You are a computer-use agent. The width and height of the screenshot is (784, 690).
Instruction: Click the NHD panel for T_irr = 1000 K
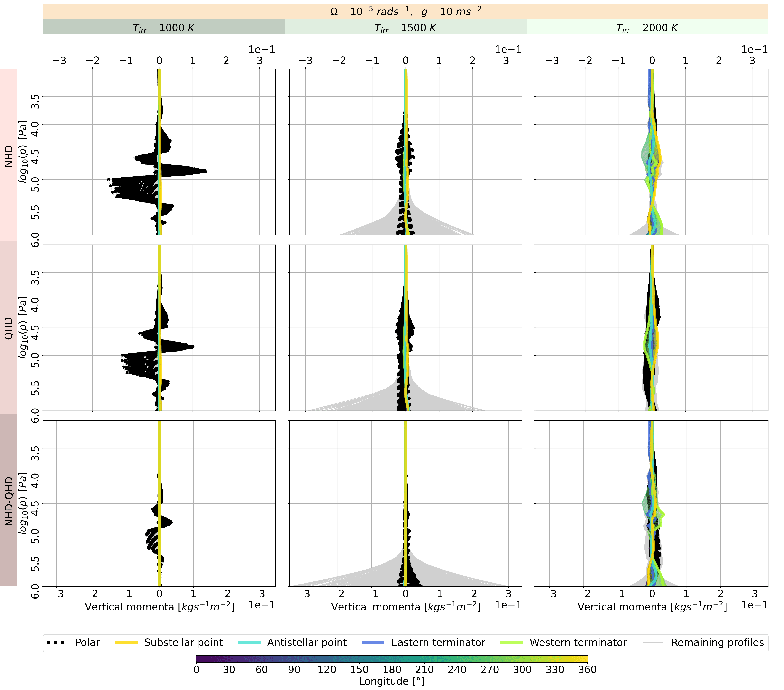tap(159, 152)
